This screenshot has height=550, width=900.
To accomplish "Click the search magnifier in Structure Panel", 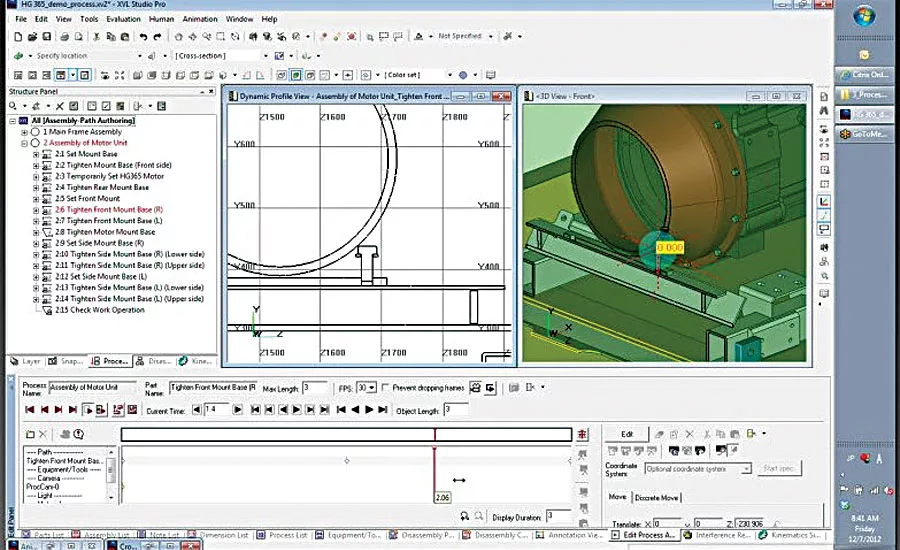I will (13, 106).
